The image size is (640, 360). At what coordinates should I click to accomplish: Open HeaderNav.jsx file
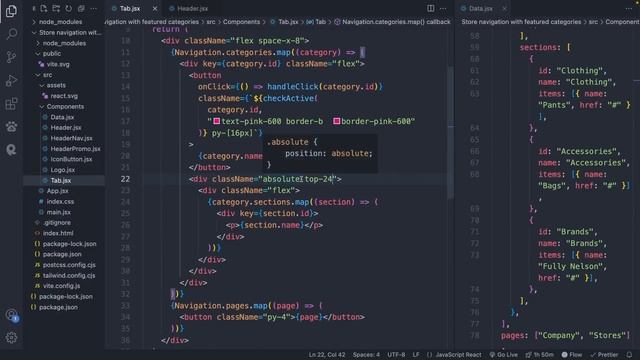coord(71,138)
